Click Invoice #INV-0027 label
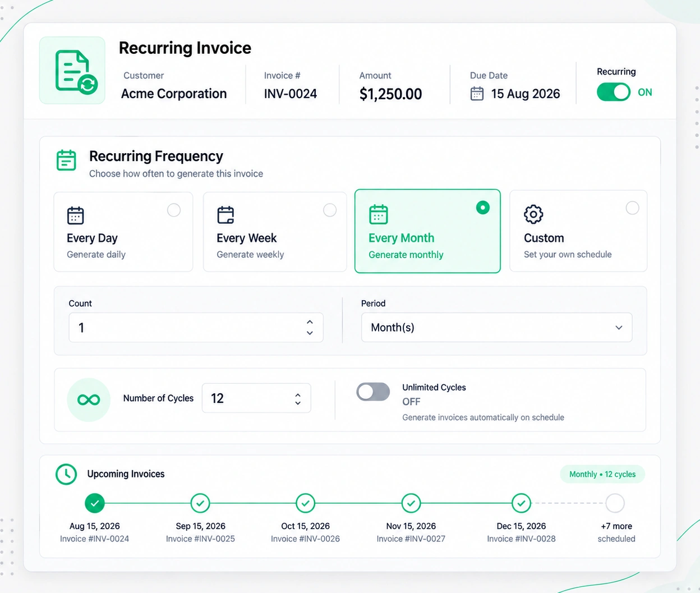 (411, 539)
